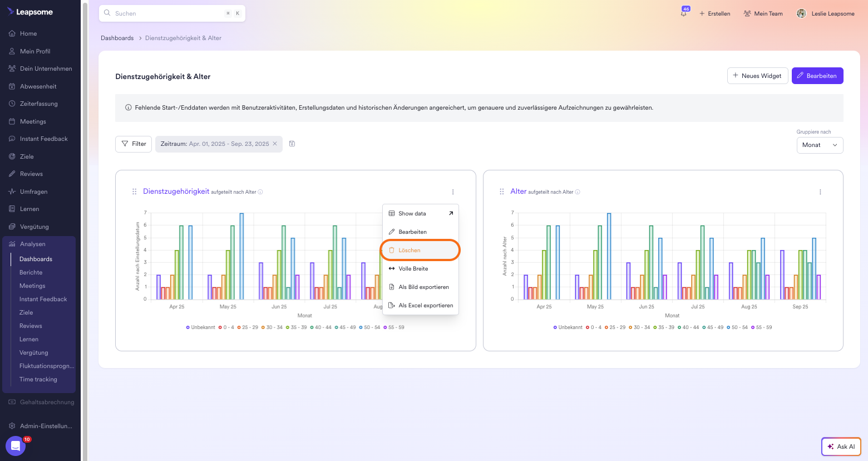
Task: Remove the Zeitraum filter with the X
Action: [x=275, y=144]
